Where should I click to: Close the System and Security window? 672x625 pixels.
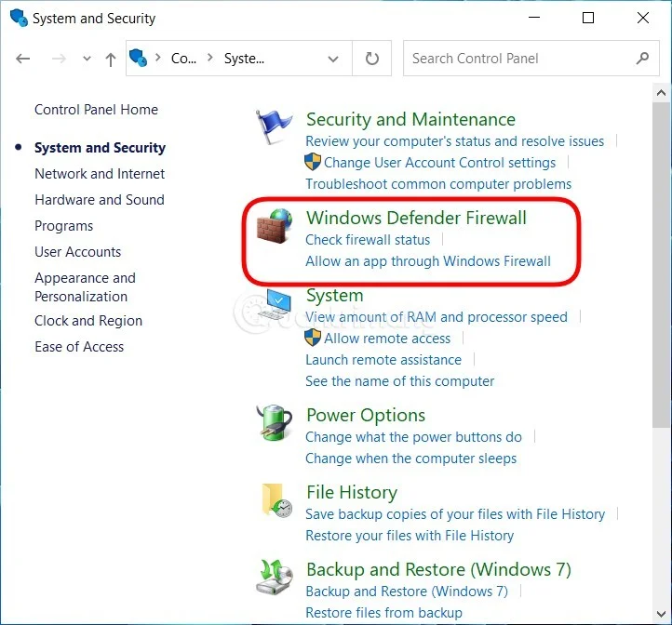coord(643,18)
